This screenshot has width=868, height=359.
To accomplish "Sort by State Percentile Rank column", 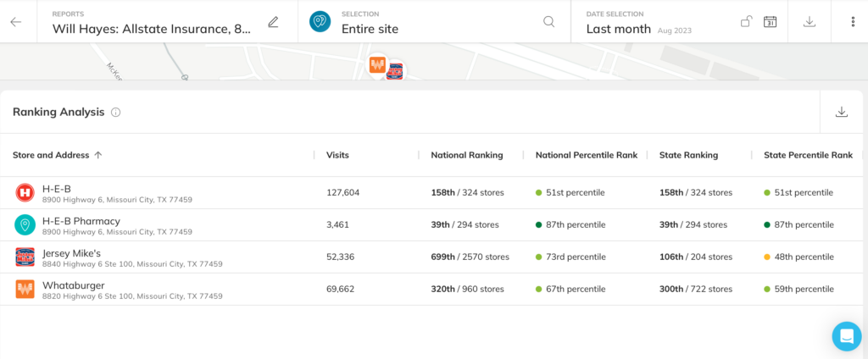I will tap(808, 156).
